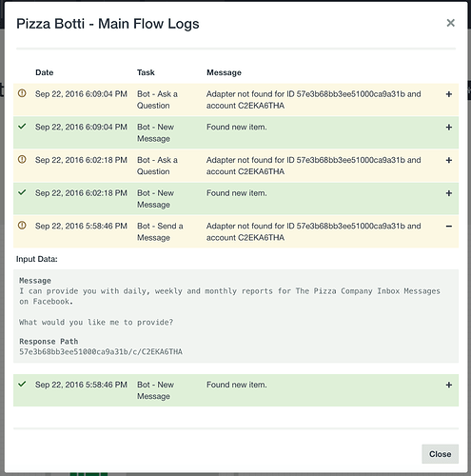The height and width of the screenshot is (476, 471).
Task: Expand the 6:02:18 PM Found new item entry
Action: click(449, 193)
